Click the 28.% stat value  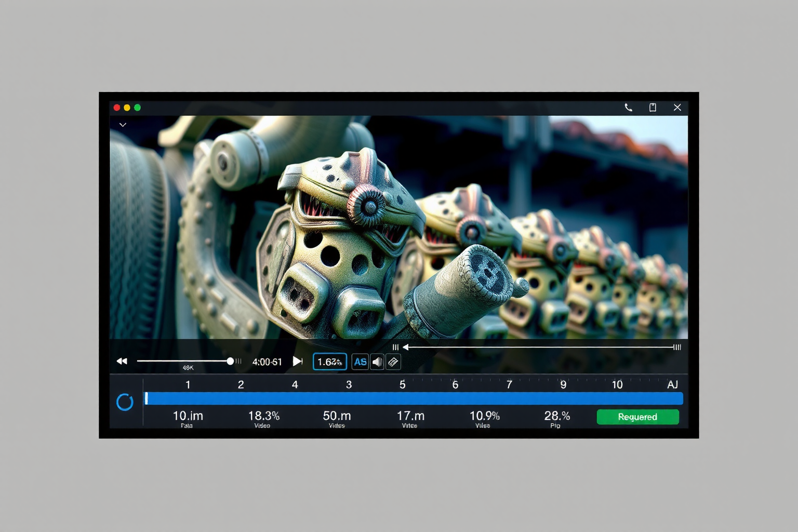tap(557, 416)
